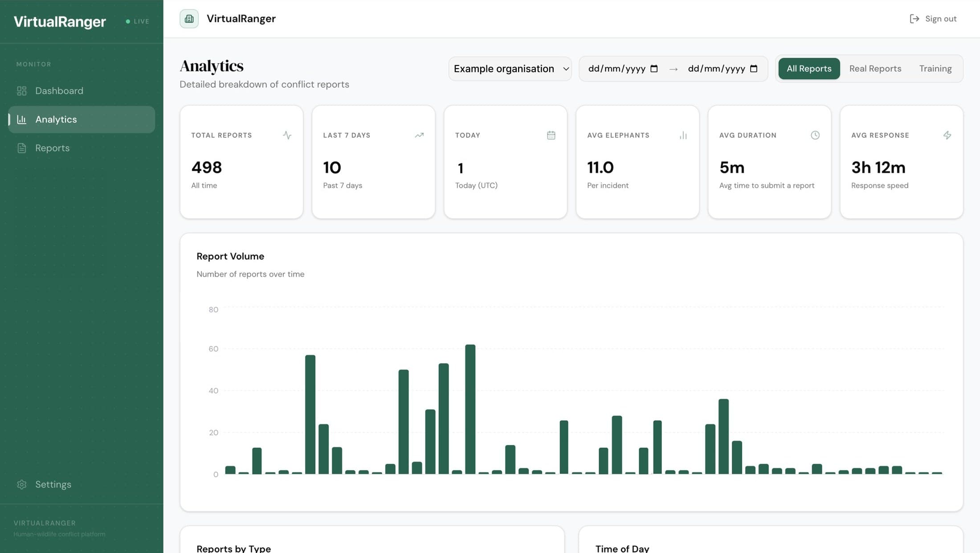Click the Dashboard grid icon

pyautogui.click(x=22, y=91)
